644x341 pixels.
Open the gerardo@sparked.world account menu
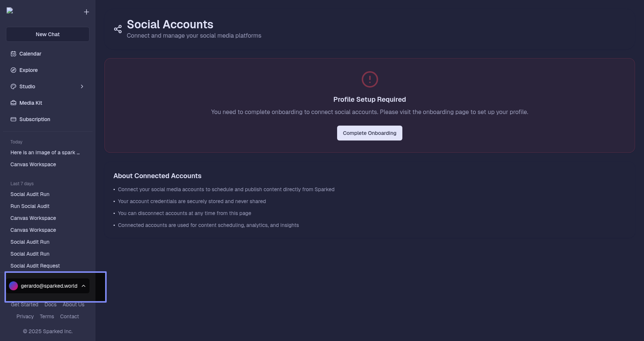pyautogui.click(x=48, y=286)
